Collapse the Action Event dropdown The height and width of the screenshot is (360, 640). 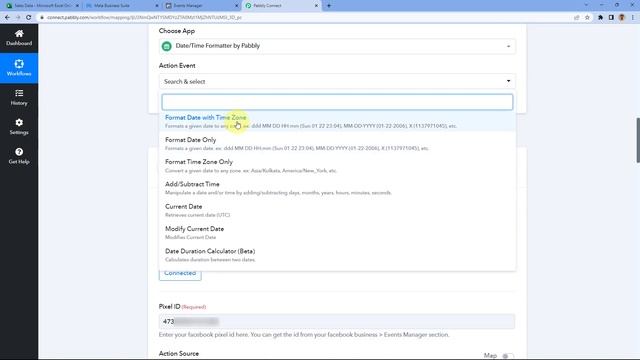coord(337,81)
